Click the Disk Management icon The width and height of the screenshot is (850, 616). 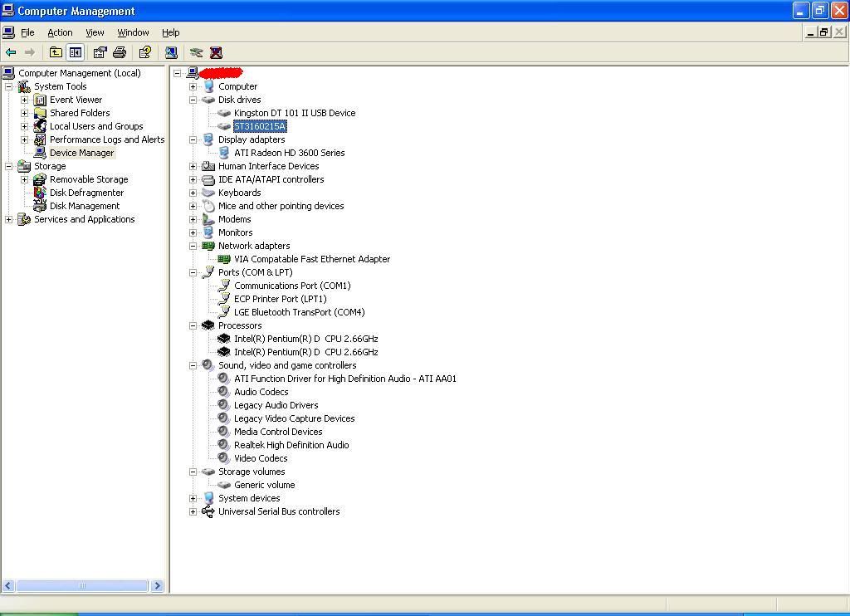pyautogui.click(x=40, y=206)
